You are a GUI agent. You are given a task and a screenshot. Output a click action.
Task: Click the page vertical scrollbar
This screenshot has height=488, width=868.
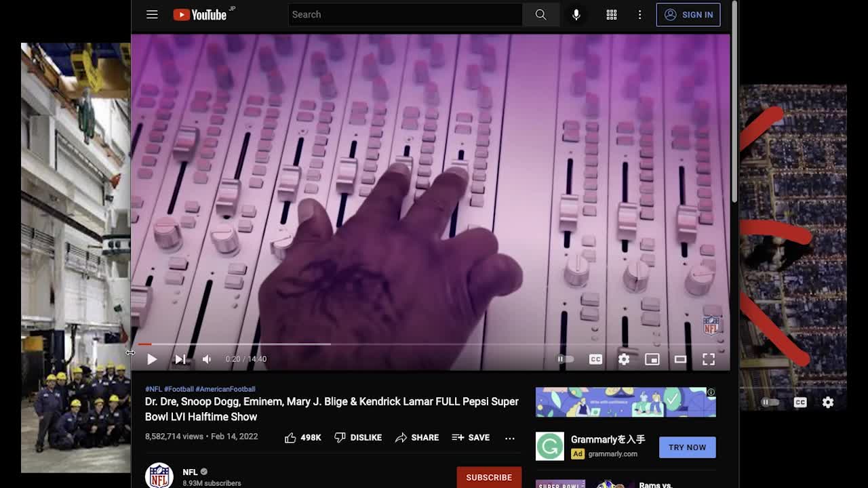(734, 102)
